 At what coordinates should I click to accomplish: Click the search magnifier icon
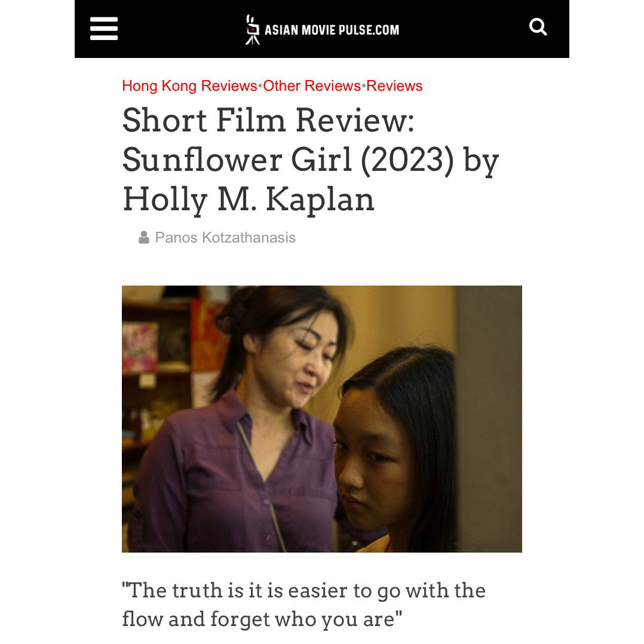(x=538, y=27)
